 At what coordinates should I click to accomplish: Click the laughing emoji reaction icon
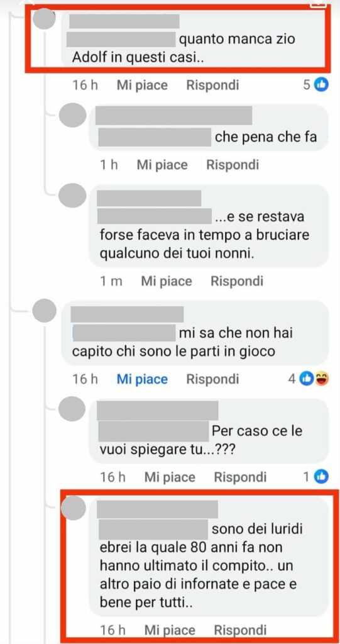pos(322,379)
